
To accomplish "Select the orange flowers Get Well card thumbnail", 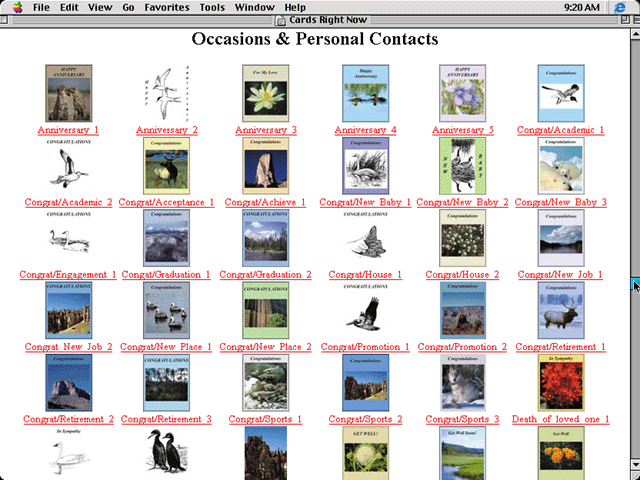I will tap(561, 453).
